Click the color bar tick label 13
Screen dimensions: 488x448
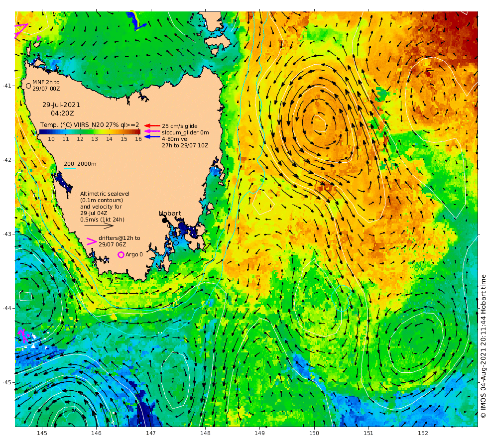pos(95,139)
